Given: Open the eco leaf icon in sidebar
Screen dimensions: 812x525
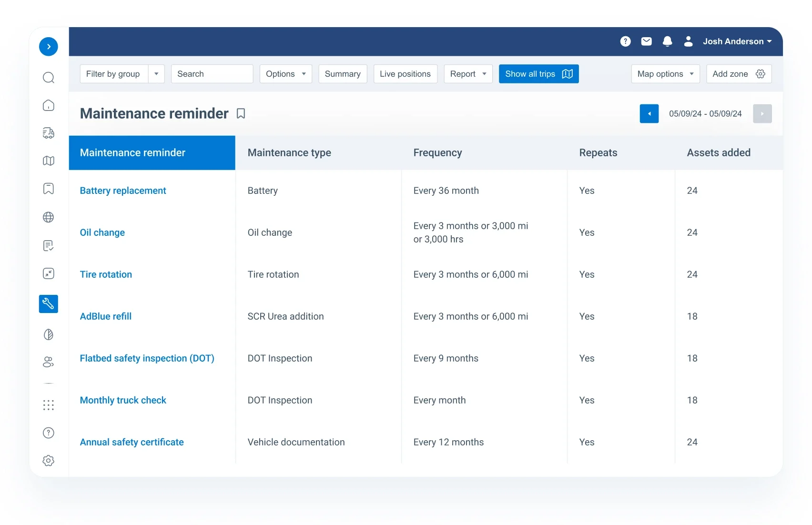Looking at the screenshot, I should (48, 334).
